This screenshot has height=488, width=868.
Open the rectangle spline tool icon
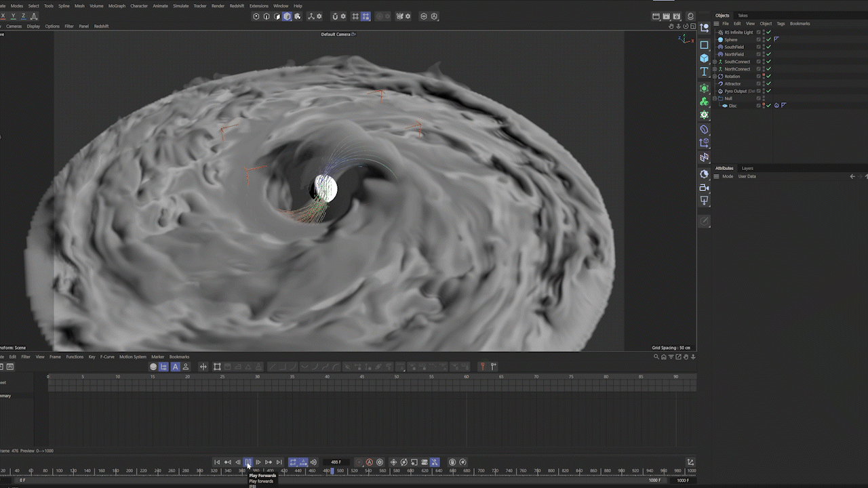coord(704,45)
